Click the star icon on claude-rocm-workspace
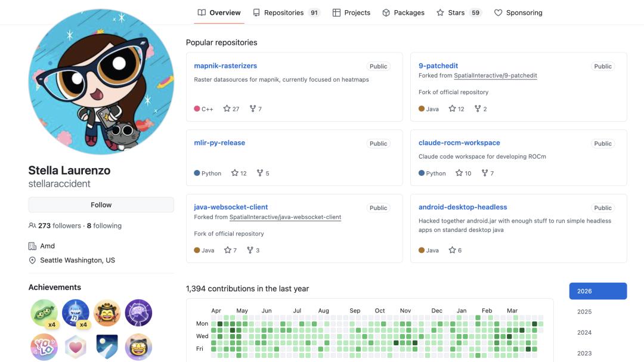 459,173
